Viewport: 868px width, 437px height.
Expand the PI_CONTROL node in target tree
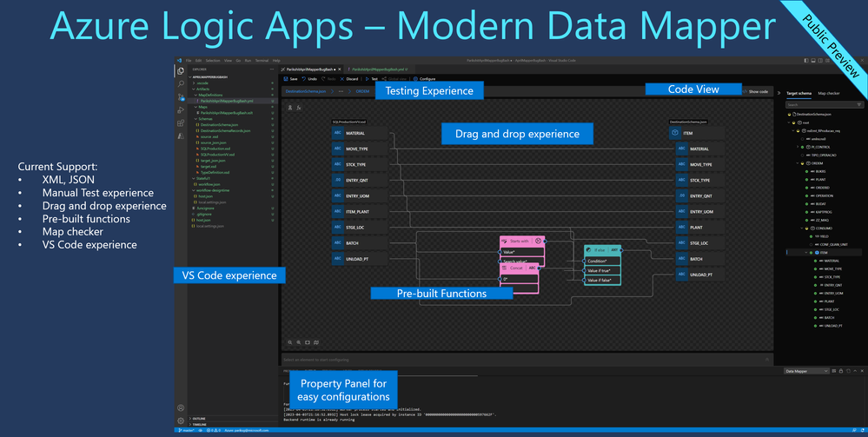point(798,147)
